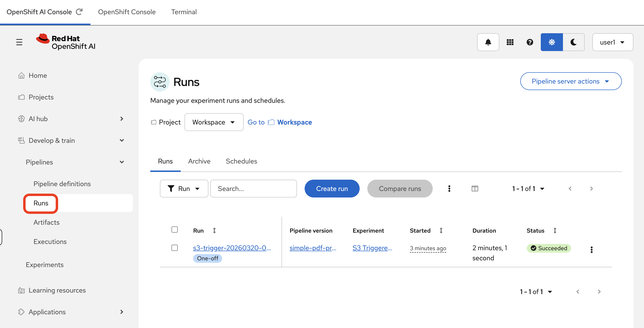Open the column management icon above the table
644x328 pixels.
tap(475, 189)
